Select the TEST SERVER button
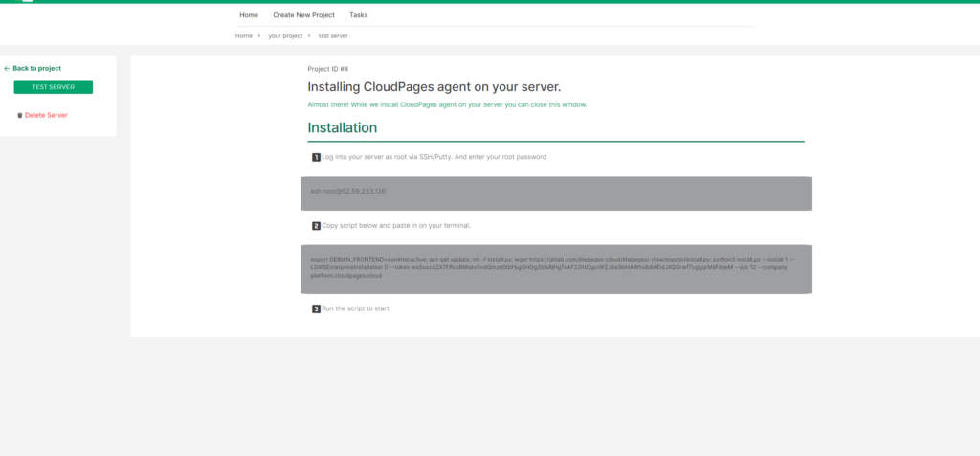 tap(54, 87)
